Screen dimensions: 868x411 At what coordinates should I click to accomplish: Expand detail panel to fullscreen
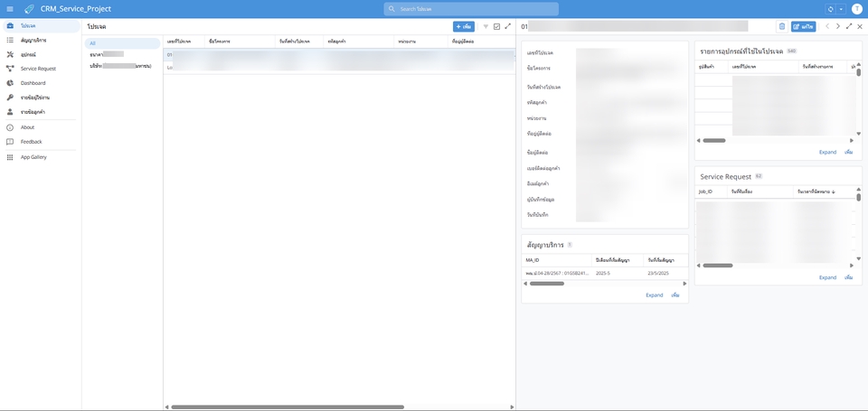tap(849, 26)
